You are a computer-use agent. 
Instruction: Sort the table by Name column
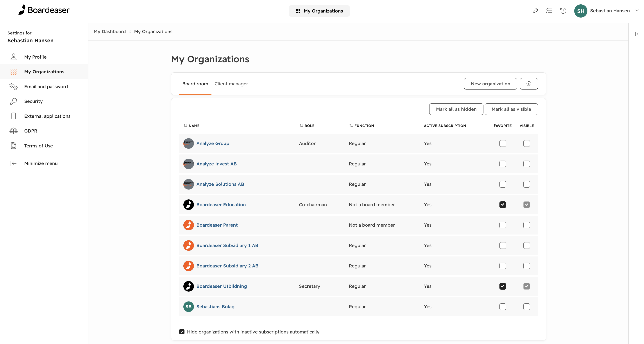(x=191, y=126)
